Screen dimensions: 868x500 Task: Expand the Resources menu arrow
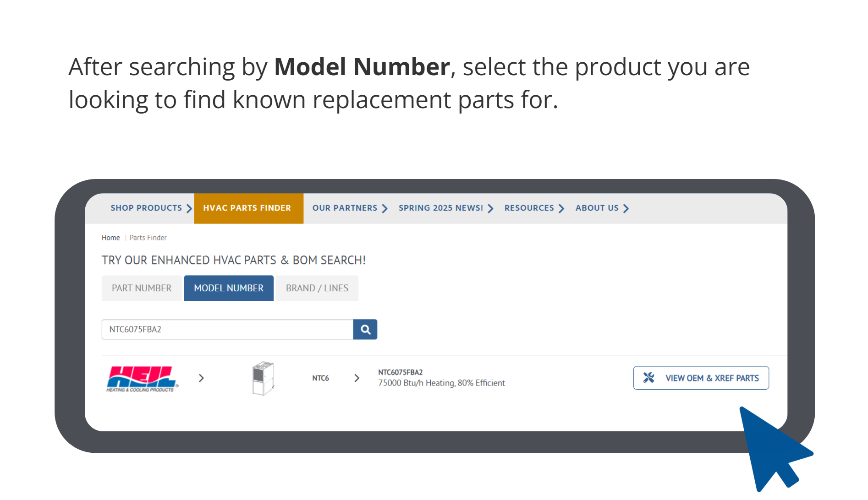(561, 209)
